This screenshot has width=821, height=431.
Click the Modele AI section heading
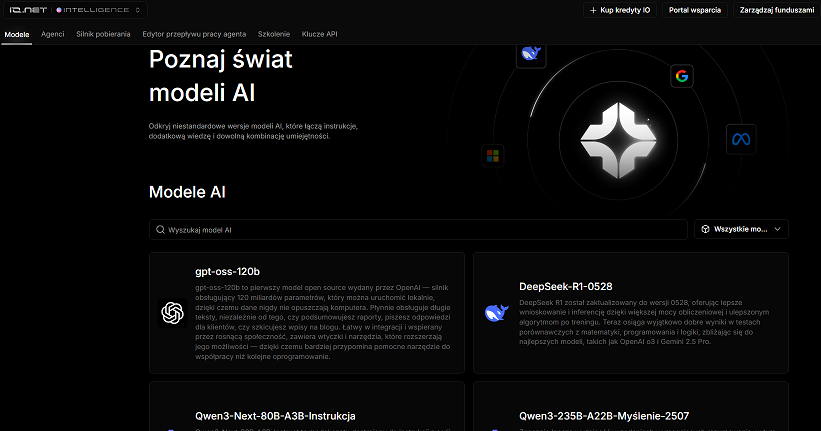tap(187, 192)
